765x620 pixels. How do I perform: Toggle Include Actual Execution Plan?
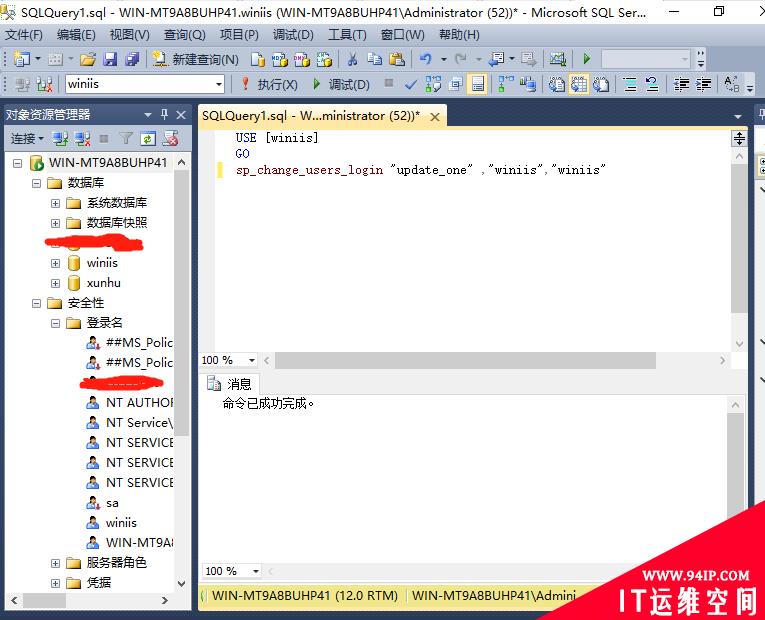[505, 84]
